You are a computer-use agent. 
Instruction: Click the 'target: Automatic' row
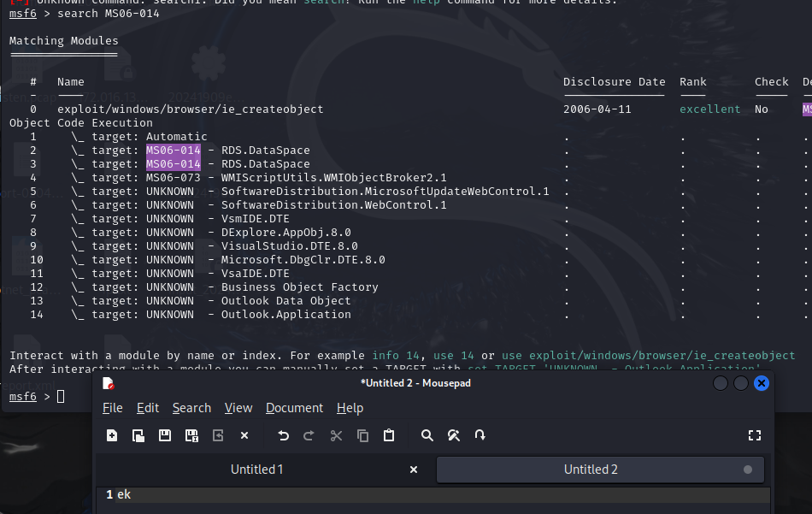coord(149,137)
